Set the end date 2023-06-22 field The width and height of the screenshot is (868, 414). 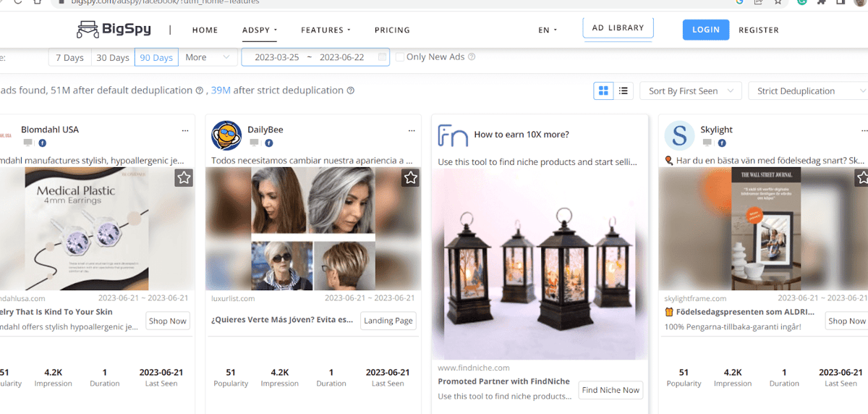point(341,57)
